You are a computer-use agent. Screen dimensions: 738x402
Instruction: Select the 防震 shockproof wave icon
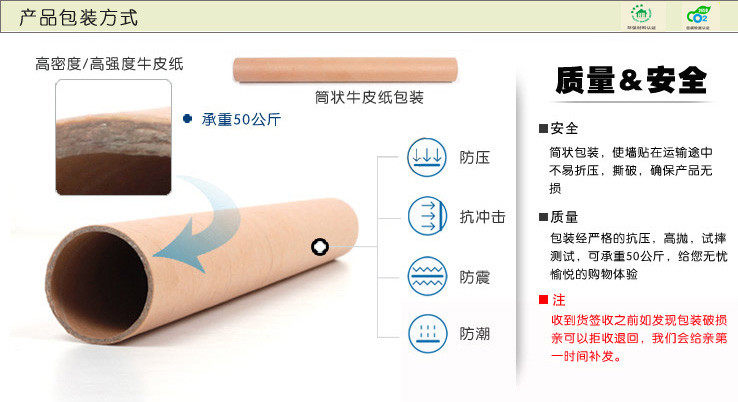coord(427,276)
